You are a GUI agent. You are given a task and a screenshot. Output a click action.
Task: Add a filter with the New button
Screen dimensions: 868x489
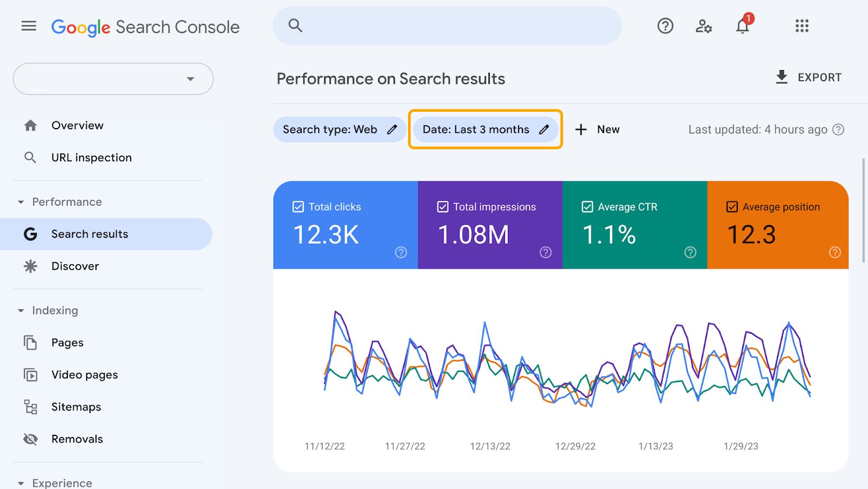pyautogui.click(x=597, y=129)
